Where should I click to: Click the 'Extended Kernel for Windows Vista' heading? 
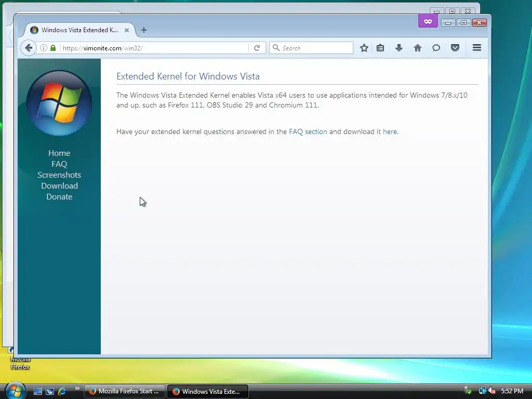coord(188,76)
